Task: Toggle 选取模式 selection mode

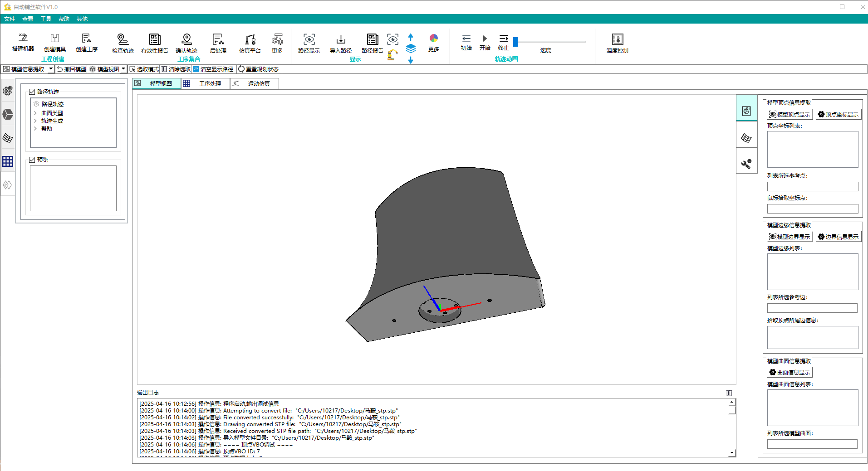Action: pyautogui.click(x=144, y=69)
